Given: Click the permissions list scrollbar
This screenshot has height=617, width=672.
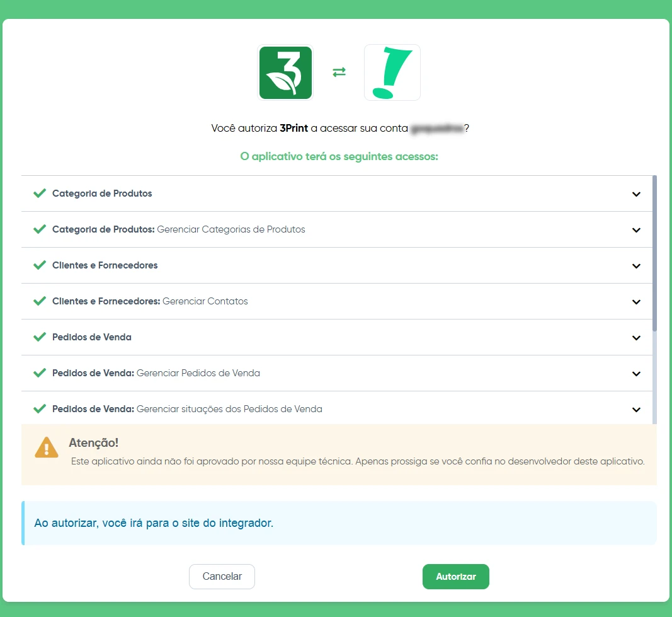Looking at the screenshot, I should (654, 253).
